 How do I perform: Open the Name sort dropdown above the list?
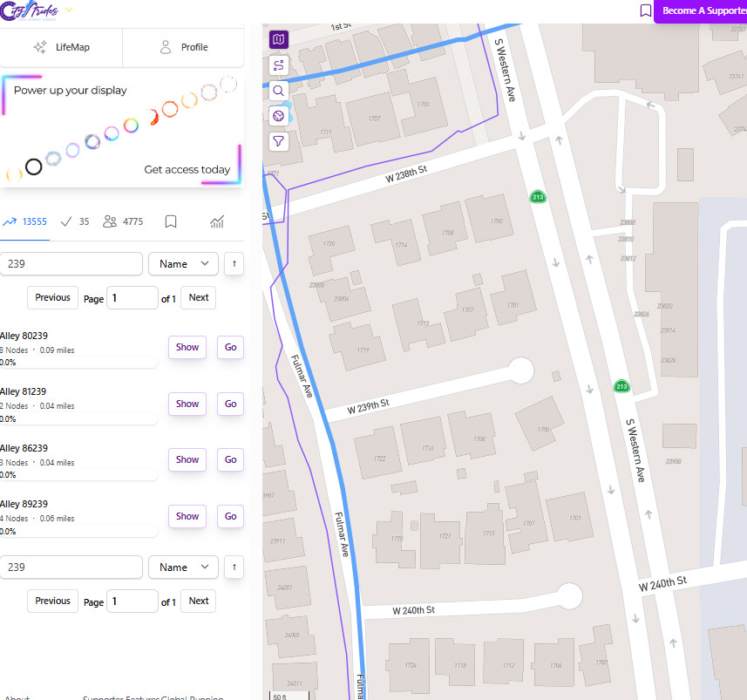[x=183, y=264]
